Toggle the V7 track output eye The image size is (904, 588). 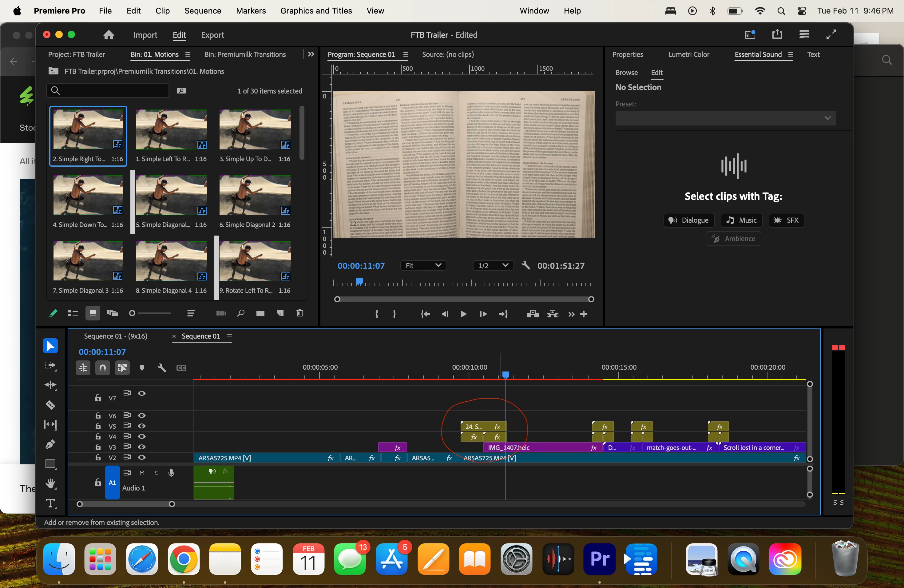coord(142,393)
